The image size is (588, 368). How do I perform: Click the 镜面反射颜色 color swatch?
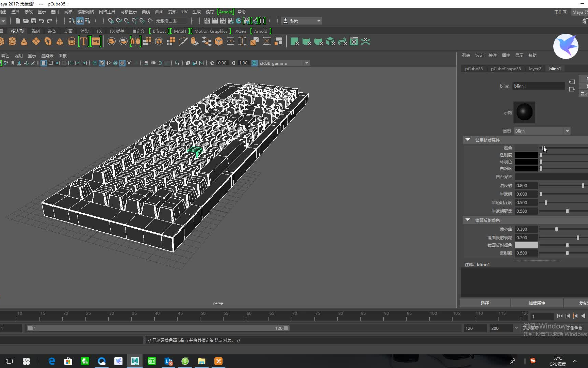point(526,245)
